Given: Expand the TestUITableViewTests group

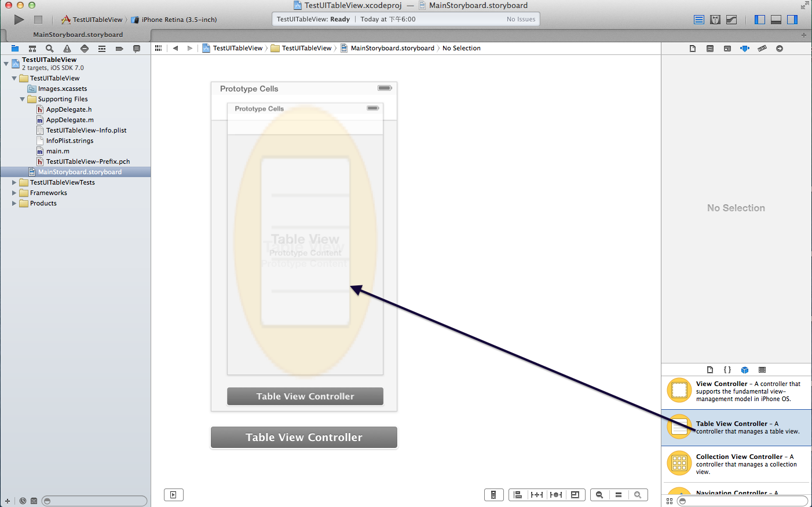Looking at the screenshot, I should [14, 182].
